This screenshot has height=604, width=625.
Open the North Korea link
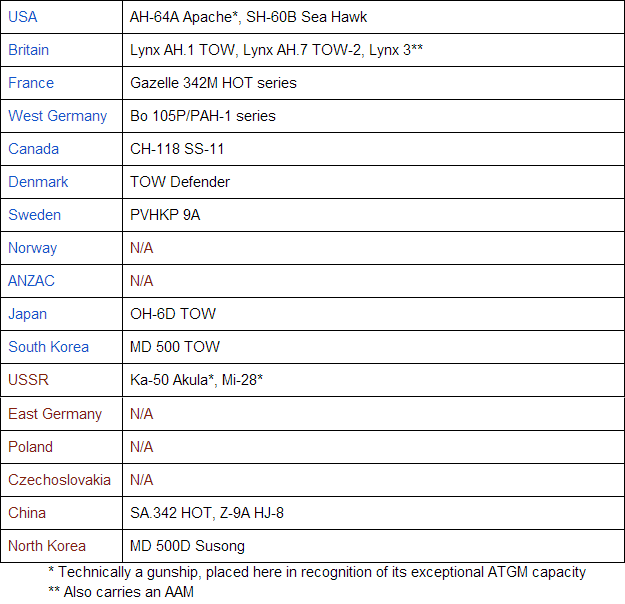(x=47, y=546)
